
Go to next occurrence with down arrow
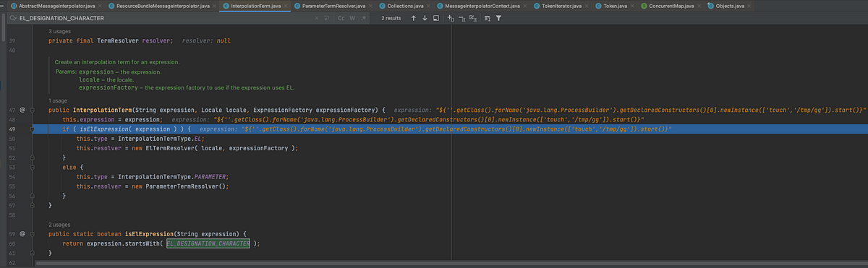click(425, 18)
